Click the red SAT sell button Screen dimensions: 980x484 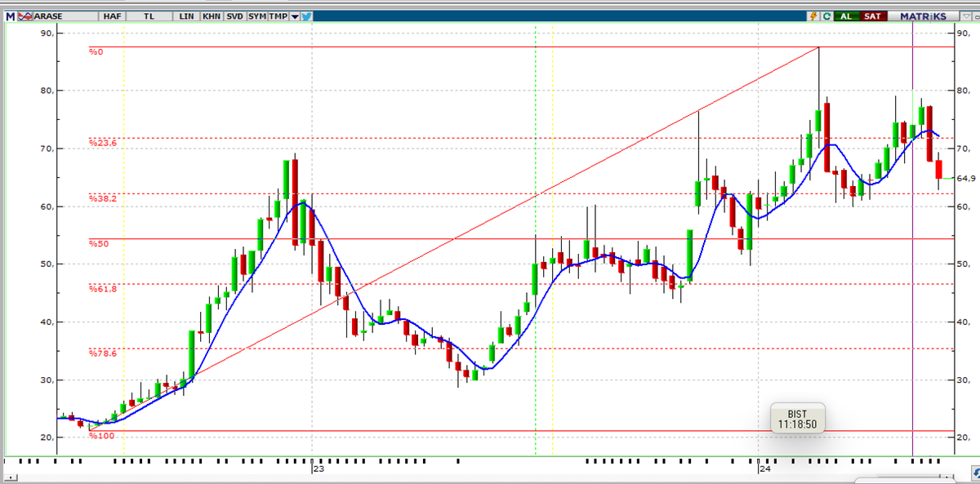point(873,16)
